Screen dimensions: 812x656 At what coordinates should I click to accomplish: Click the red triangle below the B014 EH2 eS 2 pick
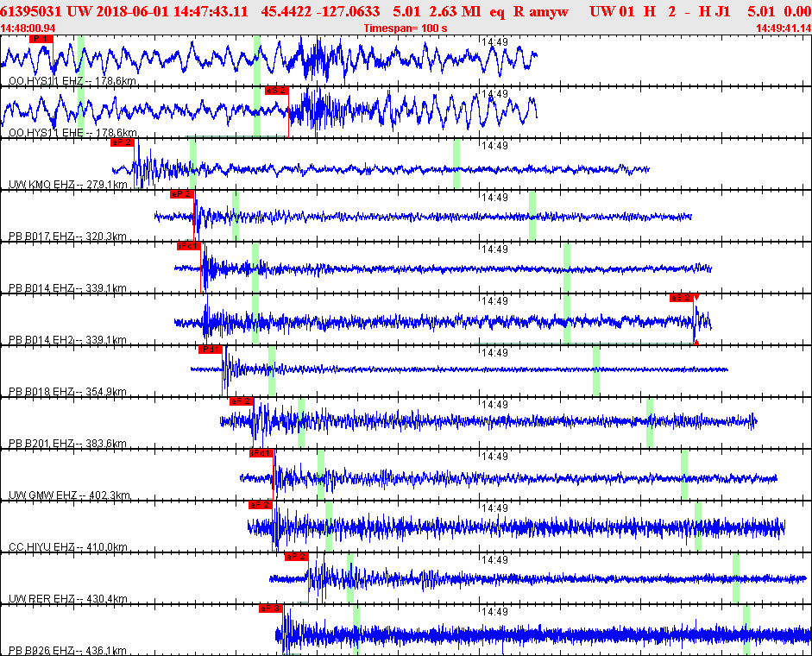click(696, 342)
